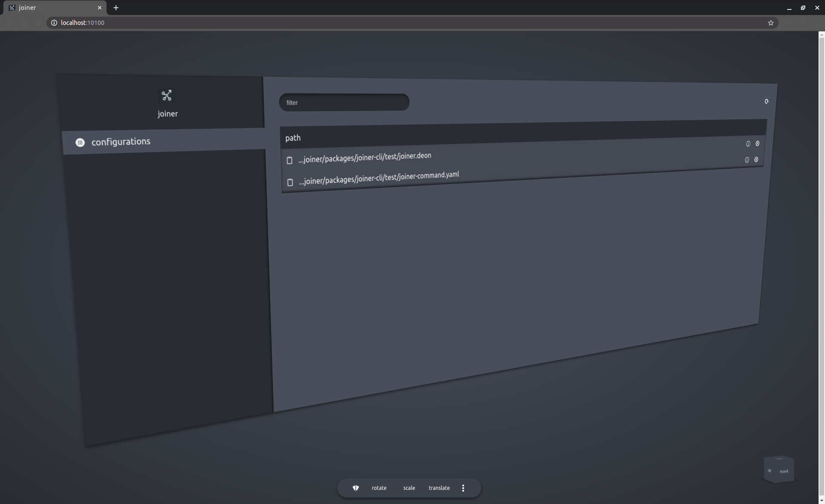Toggle rotate transform mode

(x=379, y=488)
